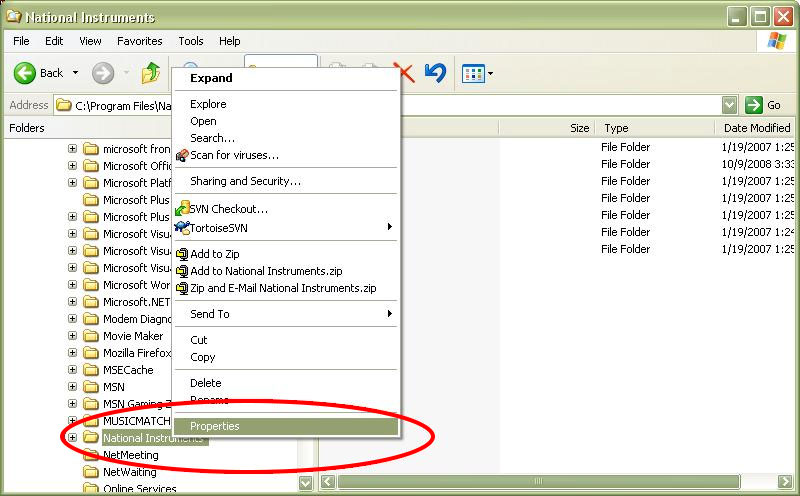Image resolution: width=800 pixels, height=496 pixels.
Task: Click the green Back arrow icon
Action: [x=24, y=73]
